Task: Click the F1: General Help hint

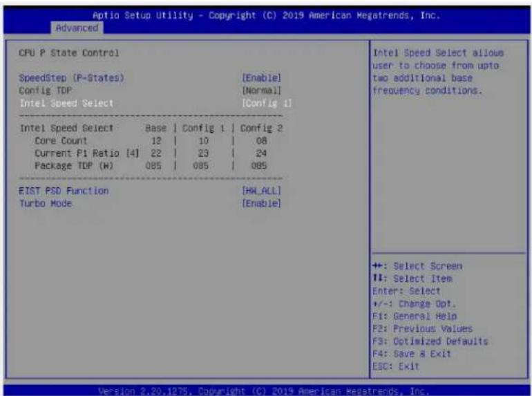Action: pyautogui.click(x=415, y=317)
